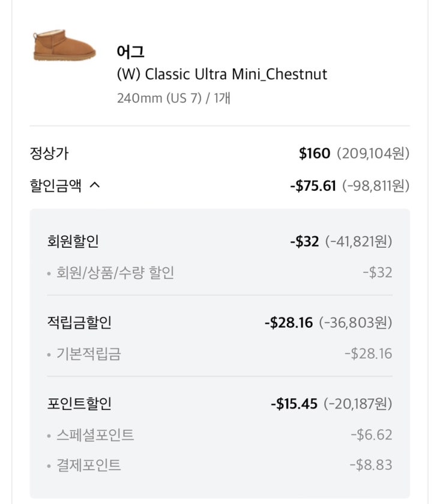
Task: Click the 기본적립금 sub-item
Action: (x=88, y=354)
